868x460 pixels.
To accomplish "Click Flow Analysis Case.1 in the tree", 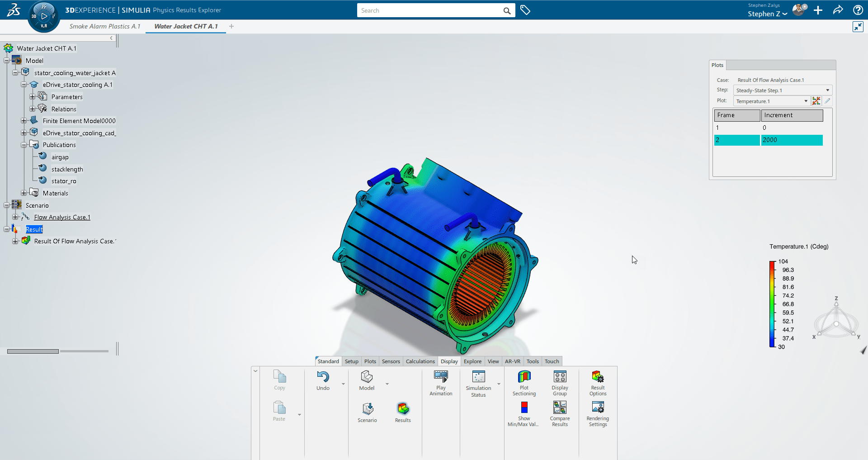I will (61, 217).
